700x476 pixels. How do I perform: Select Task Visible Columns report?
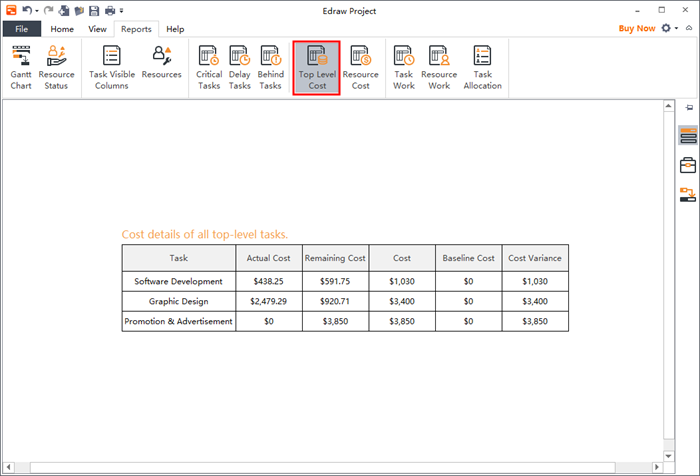[112, 67]
